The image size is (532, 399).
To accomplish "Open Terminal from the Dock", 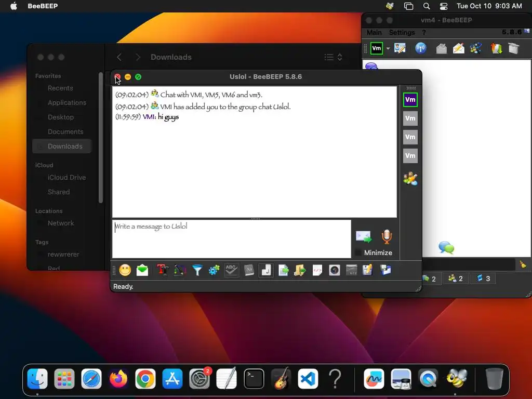I will (x=254, y=379).
